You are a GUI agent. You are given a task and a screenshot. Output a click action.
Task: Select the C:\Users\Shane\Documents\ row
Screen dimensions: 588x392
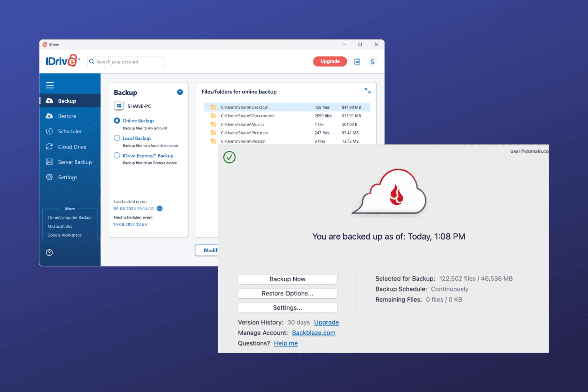(x=287, y=116)
